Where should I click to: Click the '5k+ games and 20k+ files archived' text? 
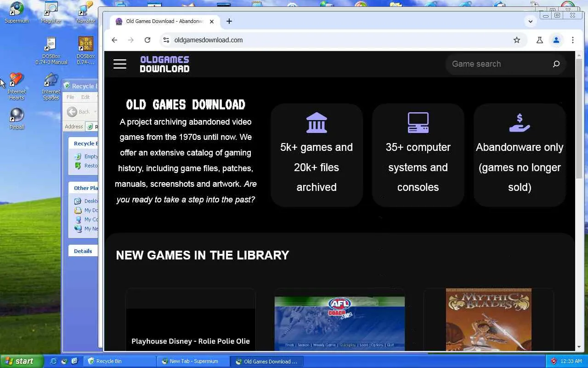(317, 167)
